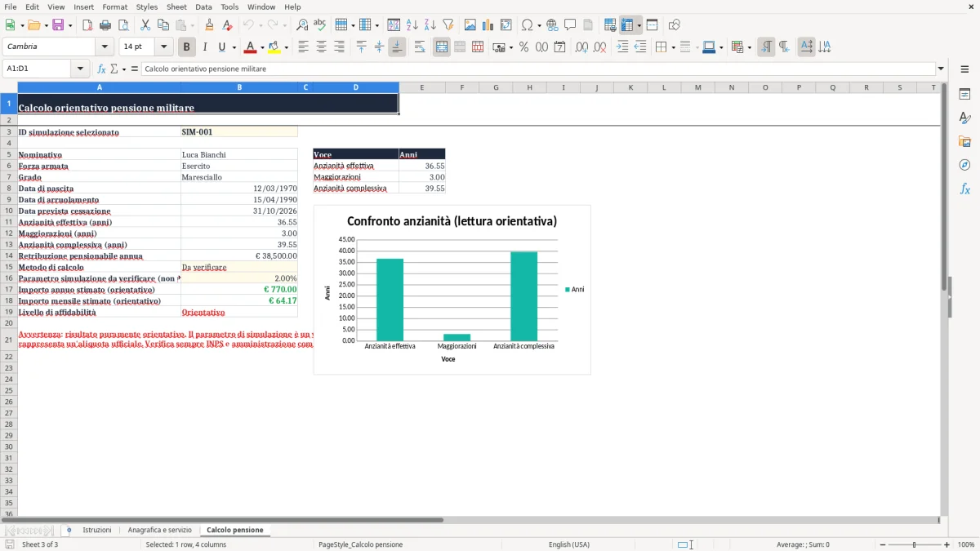Open the borders dropdown arrow
980x551 pixels.
pyautogui.click(x=672, y=47)
